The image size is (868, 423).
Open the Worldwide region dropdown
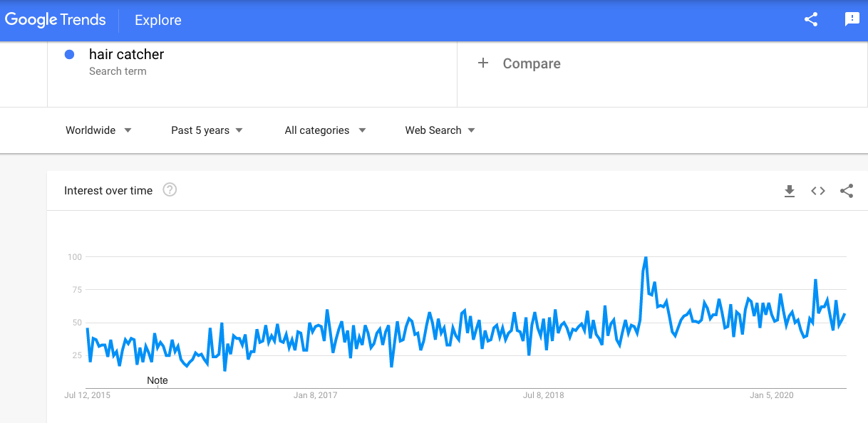pos(98,130)
